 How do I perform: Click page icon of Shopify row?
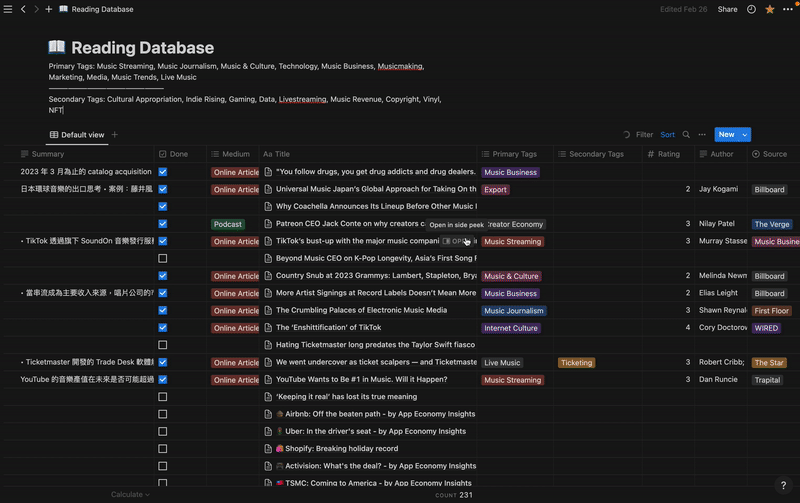pyautogui.click(x=268, y=448)
